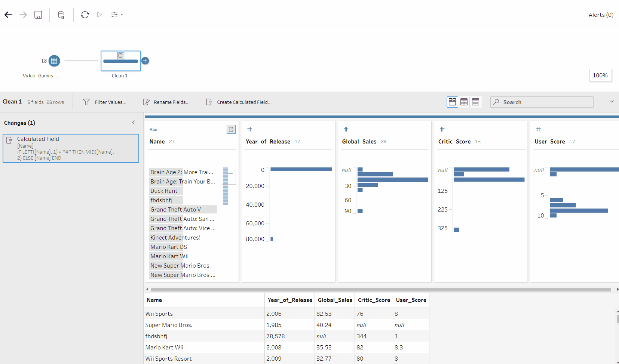Switch to data grid view

point(464,102)
